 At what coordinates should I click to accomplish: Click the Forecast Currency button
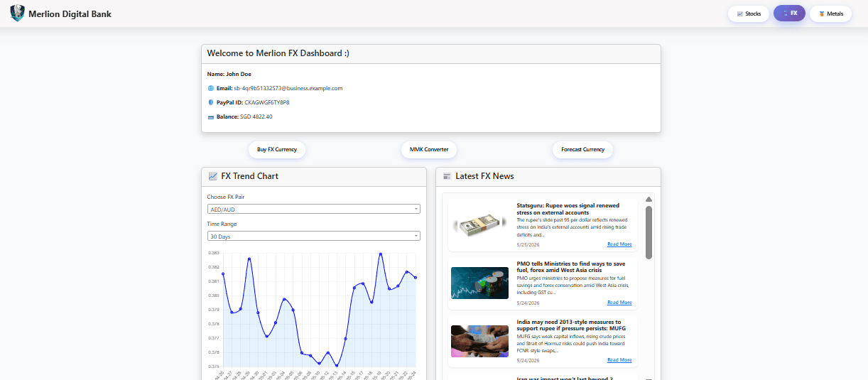tap(582, 150)
